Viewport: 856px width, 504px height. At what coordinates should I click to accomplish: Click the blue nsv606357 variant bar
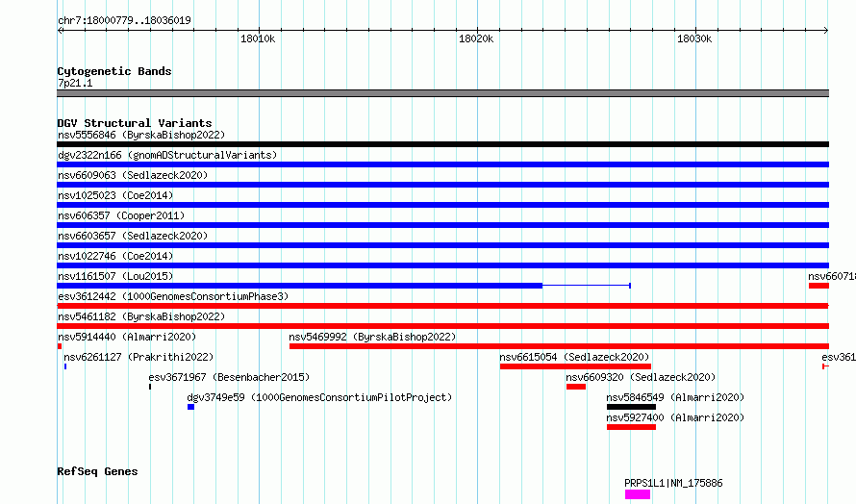442,225
